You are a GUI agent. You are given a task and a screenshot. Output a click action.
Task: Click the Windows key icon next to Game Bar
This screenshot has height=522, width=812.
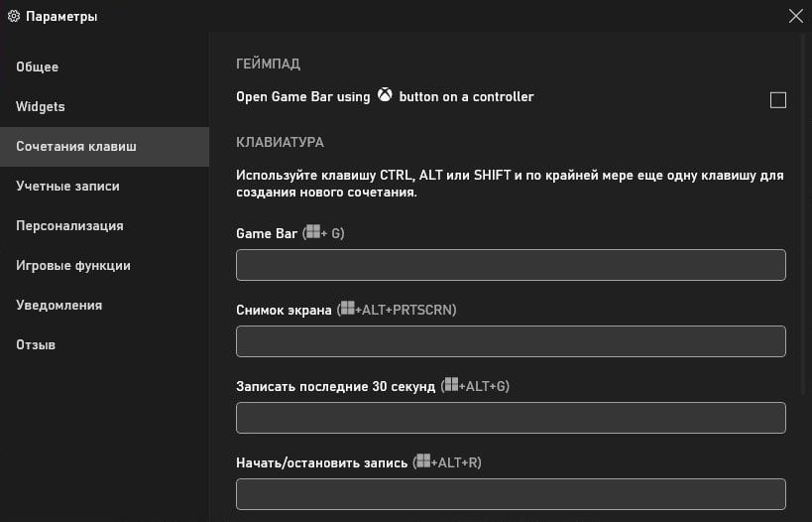tap(315, 233)
